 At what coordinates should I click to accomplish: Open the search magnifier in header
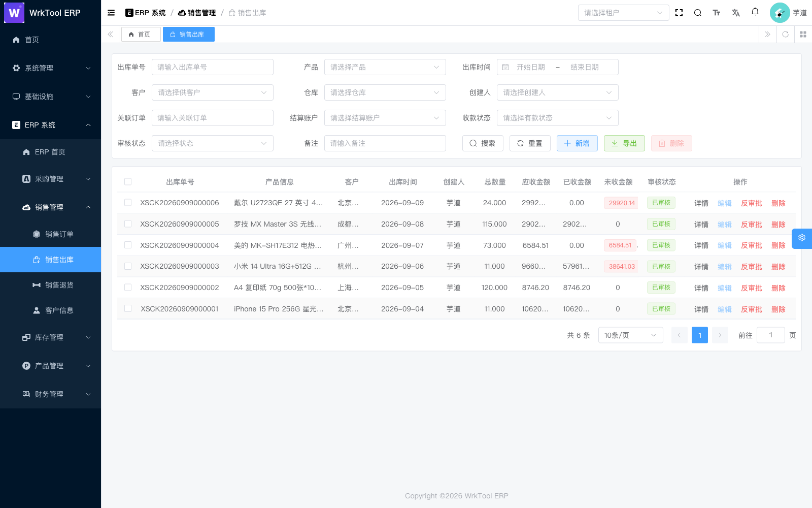point(698,13)
